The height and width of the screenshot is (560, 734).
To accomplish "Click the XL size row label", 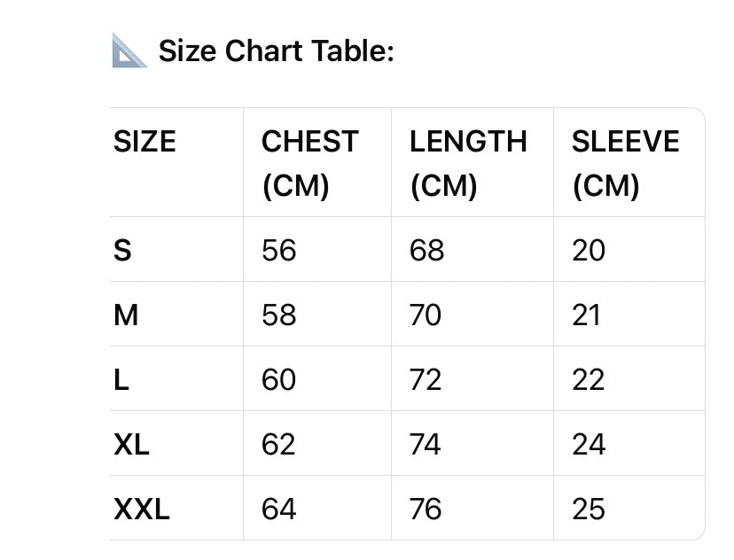I will pyautogui.click(x=131, y=445).
